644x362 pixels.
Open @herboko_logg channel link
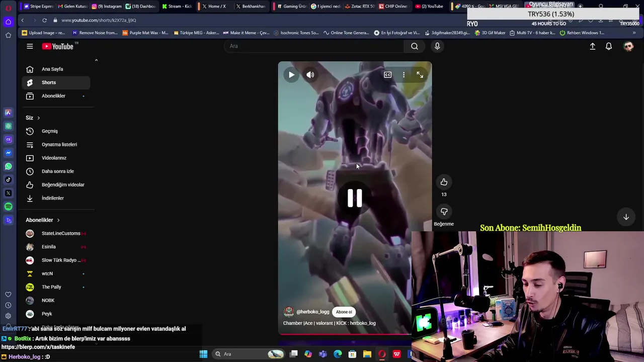(x=313, y=312)
